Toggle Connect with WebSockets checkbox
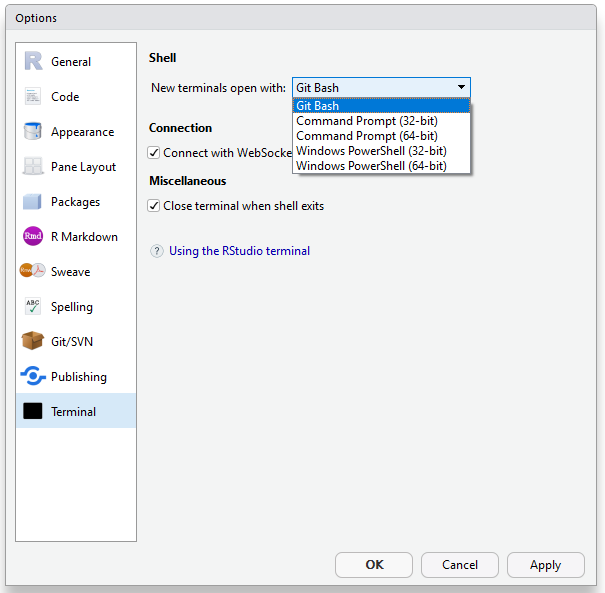Screen dimensions: 605x593 [154, 153]
